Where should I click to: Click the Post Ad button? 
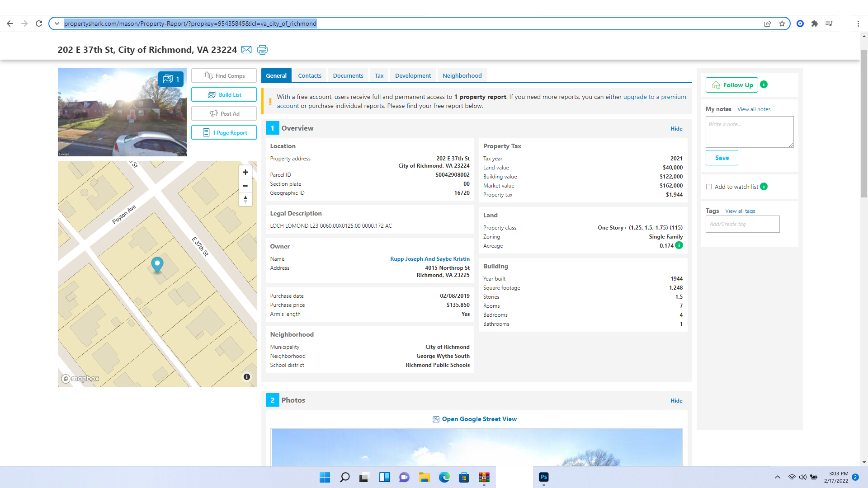pyautogui.click(x=224, y=113)
